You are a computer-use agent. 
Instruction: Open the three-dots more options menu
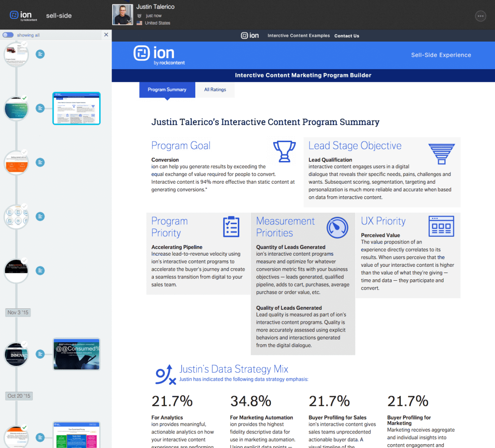(x=480, y=16)
